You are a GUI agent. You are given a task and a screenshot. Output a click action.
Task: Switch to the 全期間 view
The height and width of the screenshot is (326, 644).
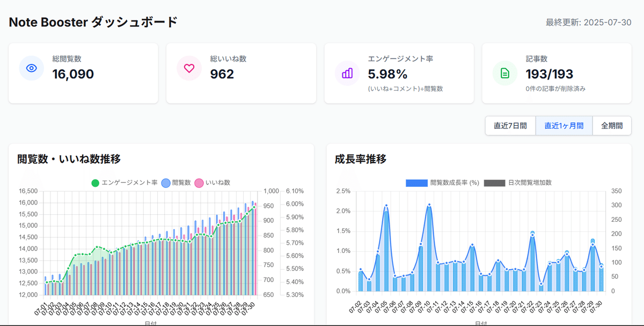click(x=611, y=125)
